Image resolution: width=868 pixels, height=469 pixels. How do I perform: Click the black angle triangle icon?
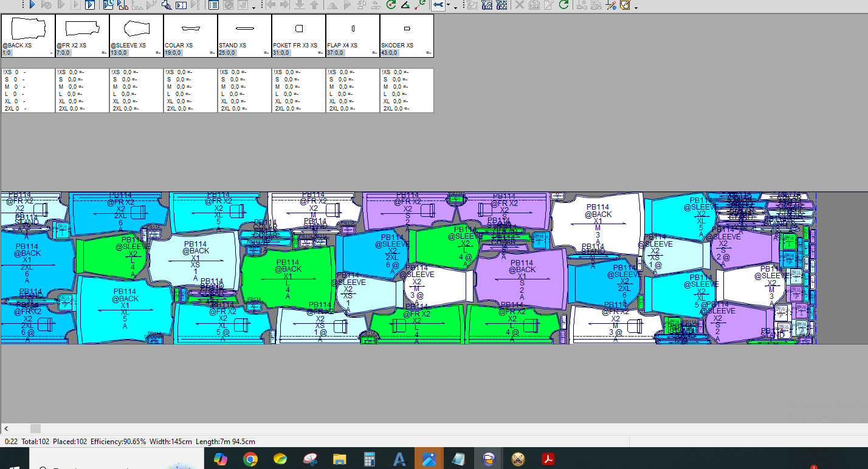(405, 5)
